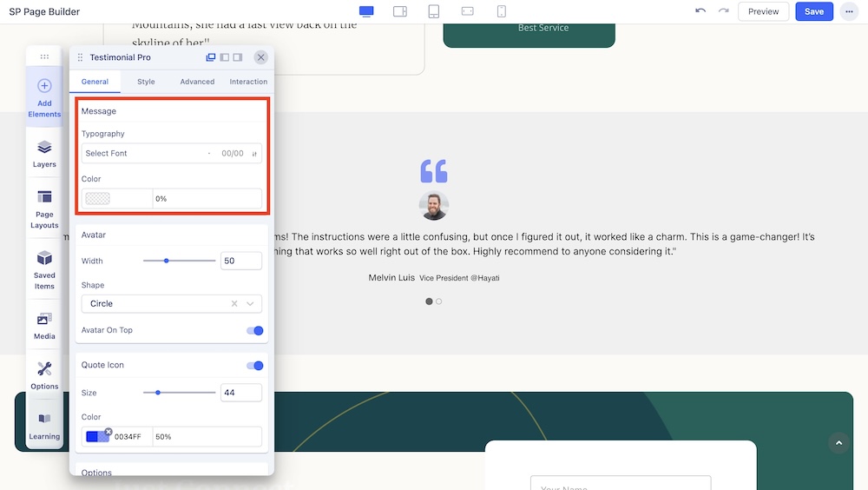
Task: Select second testimonial slide dot
Action: click(x=439, y=301)
